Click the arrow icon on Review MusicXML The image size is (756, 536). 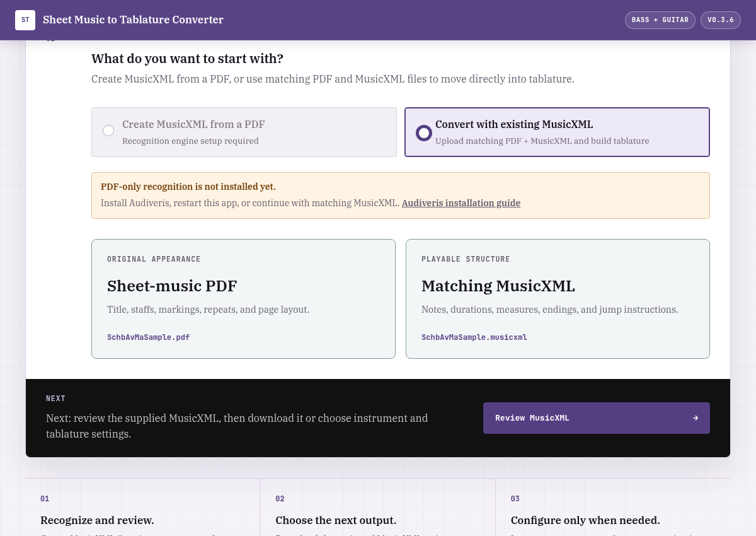[696, 418]
